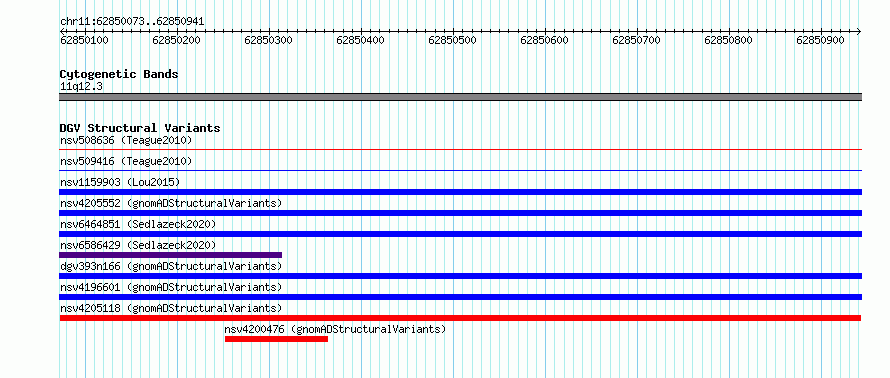The height and width of the screenshot is (378, 890).
Task: Click ruler position 62850600
Action: (x=544, y=40)
